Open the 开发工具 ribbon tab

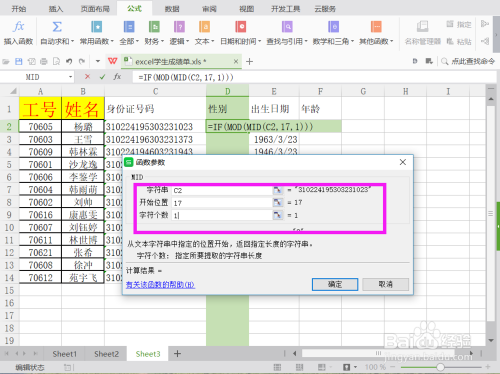285,9
